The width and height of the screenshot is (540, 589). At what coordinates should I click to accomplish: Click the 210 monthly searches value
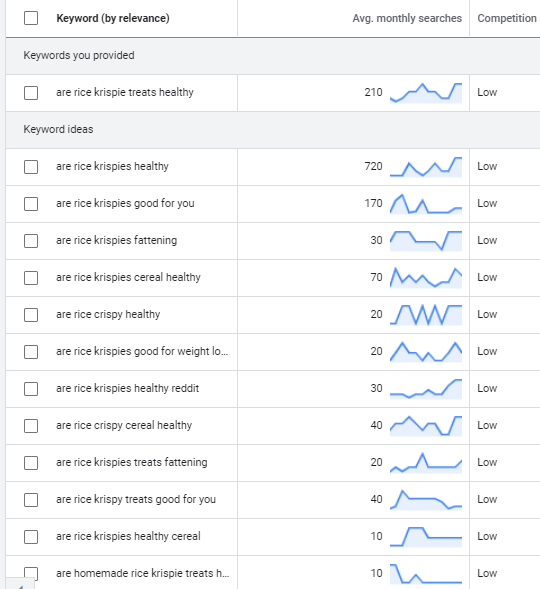pyautogui.click(x=373, y=92)
